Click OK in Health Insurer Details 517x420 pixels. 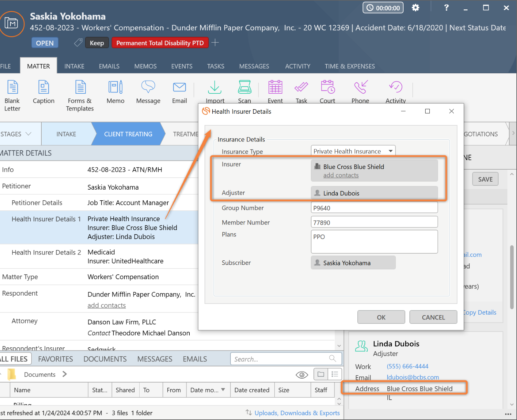click(x=381, y=317)
